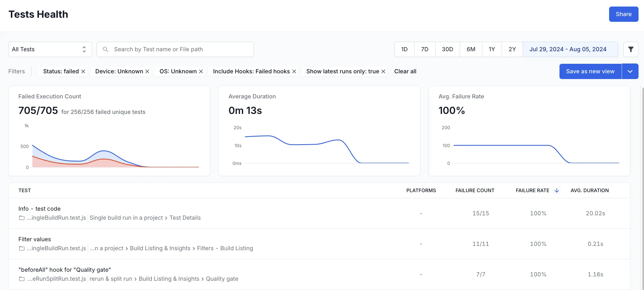This screenshot has height=290, width=644.
Task: Sort by the FAILURE COUNT column header
Action: [475, 191]
